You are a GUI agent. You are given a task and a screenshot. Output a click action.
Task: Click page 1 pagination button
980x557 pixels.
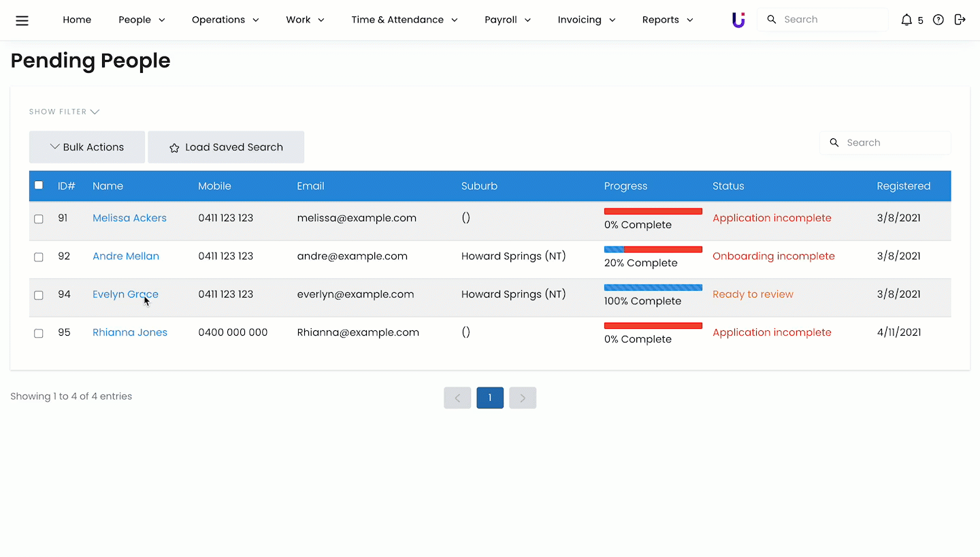[490, 398]
